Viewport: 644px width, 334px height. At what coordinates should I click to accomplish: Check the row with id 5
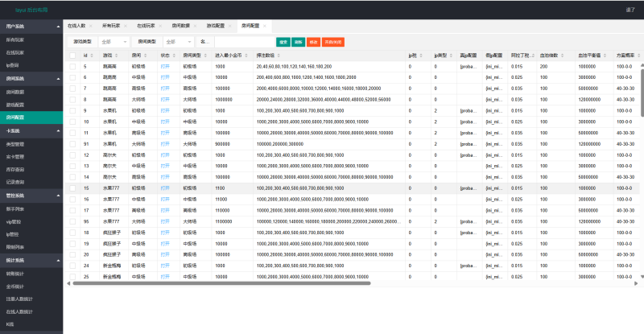72,67
